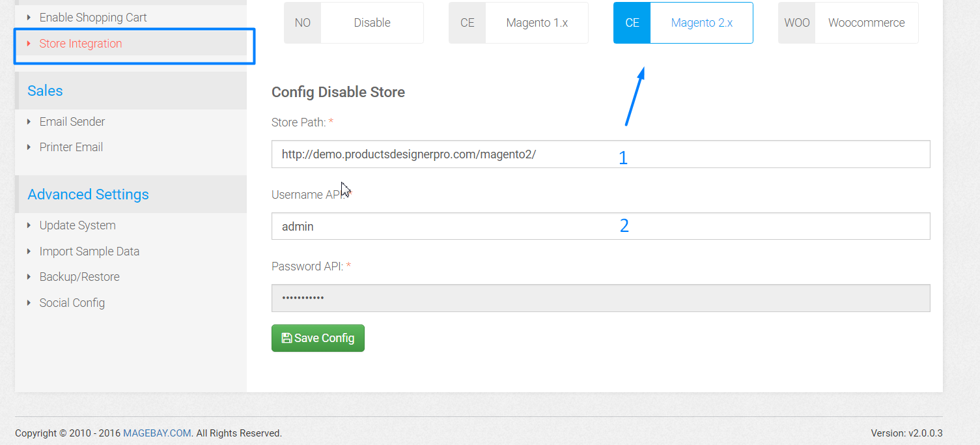Click the WOO badge of Woocommerce
This screenshot has width=980, height=445.
point(797,23)
